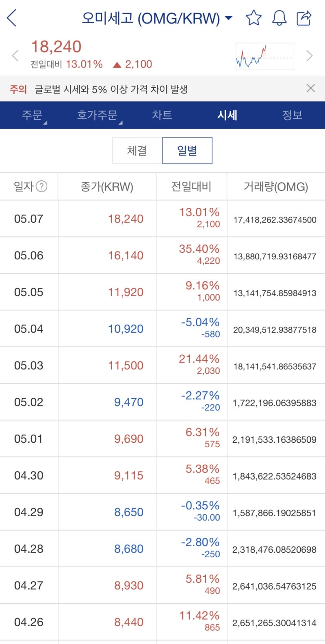This screenshot has width=325, height=644.
Task: Open the date column help icon
Action: click(41, 187)
